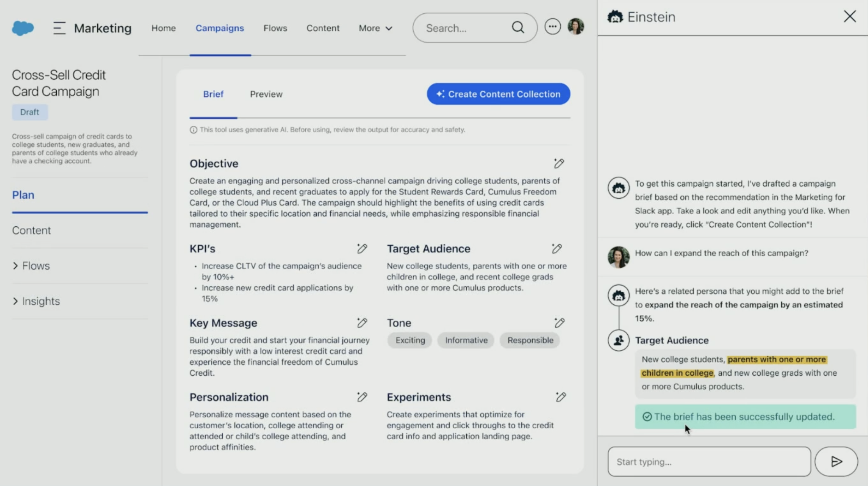
Task: Open the Content nav tab
Action: tap(323, 28)
